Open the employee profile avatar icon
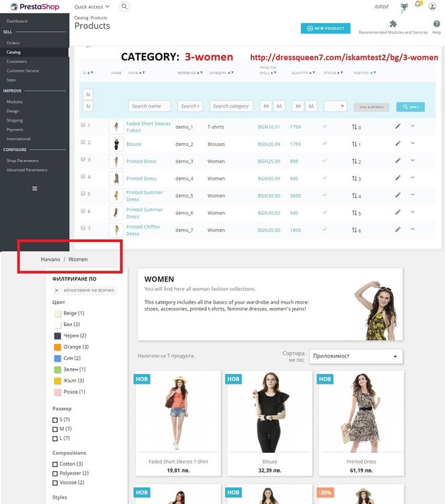The height and width of the screenshot is (504, 445). click(x=432, y=7)
